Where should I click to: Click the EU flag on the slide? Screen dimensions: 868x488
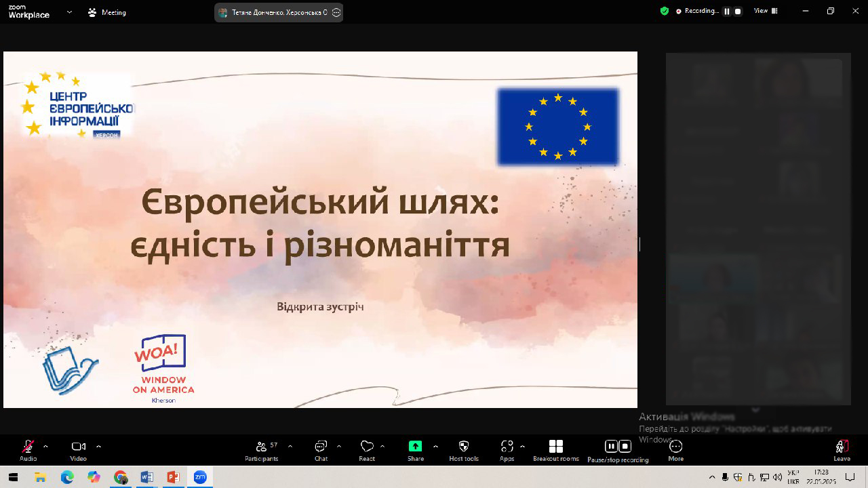pyautogui.click(x=557, y=127)
